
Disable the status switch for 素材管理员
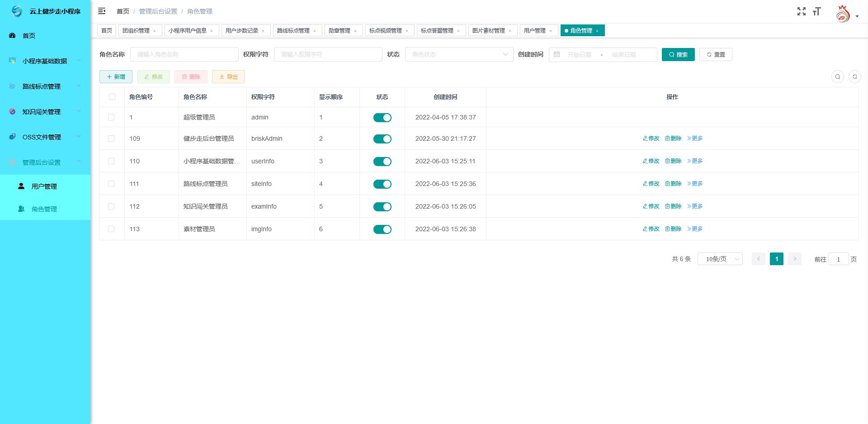pyautogui.click(x=382, y=229)
